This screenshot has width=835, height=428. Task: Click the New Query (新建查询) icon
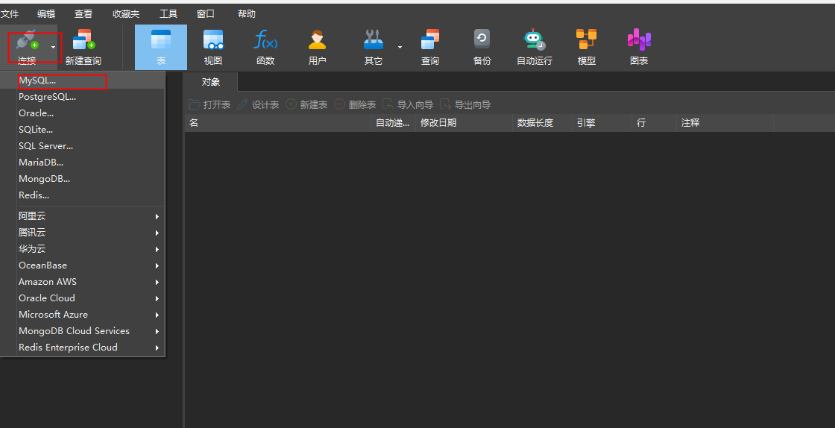(x=83, y=41)
